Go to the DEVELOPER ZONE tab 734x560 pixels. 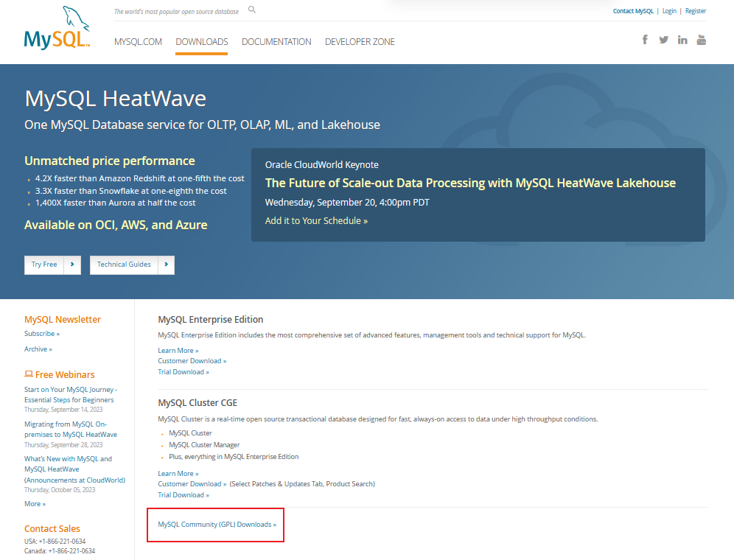(360, 42)
